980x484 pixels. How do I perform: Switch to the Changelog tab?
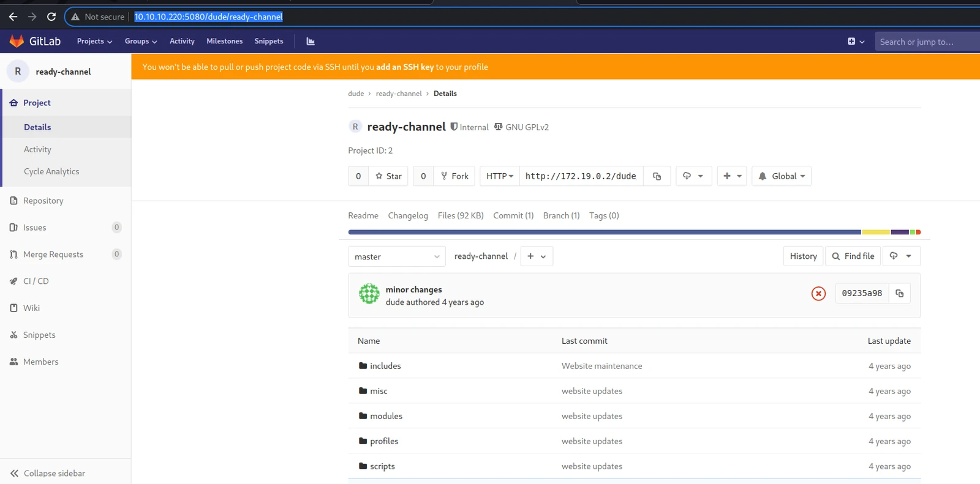click(x=408, y=215)
